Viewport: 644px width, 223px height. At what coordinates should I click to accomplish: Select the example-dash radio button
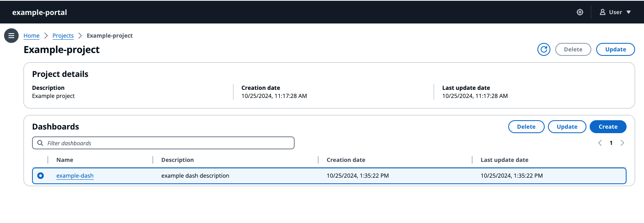click(x=41, y=176)
